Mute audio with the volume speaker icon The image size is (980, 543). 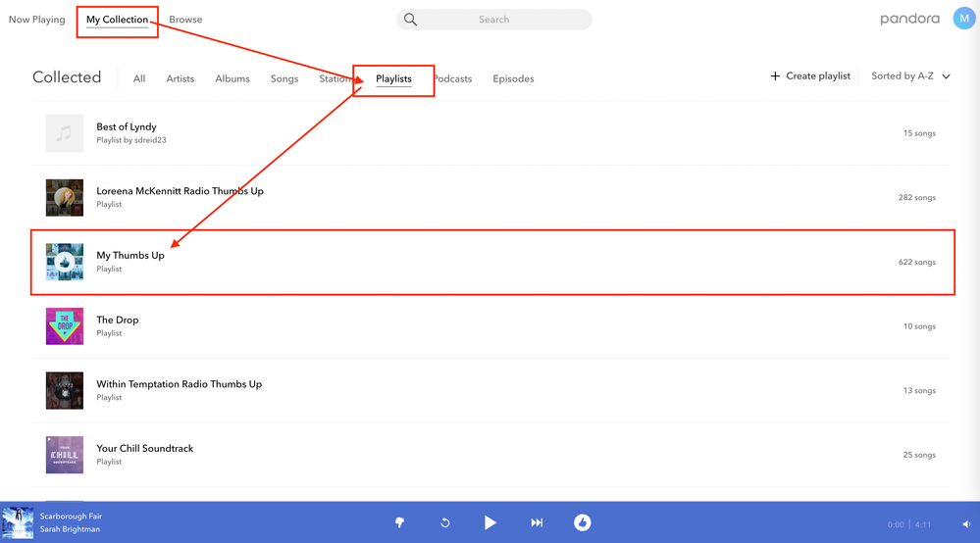(965, 524)
